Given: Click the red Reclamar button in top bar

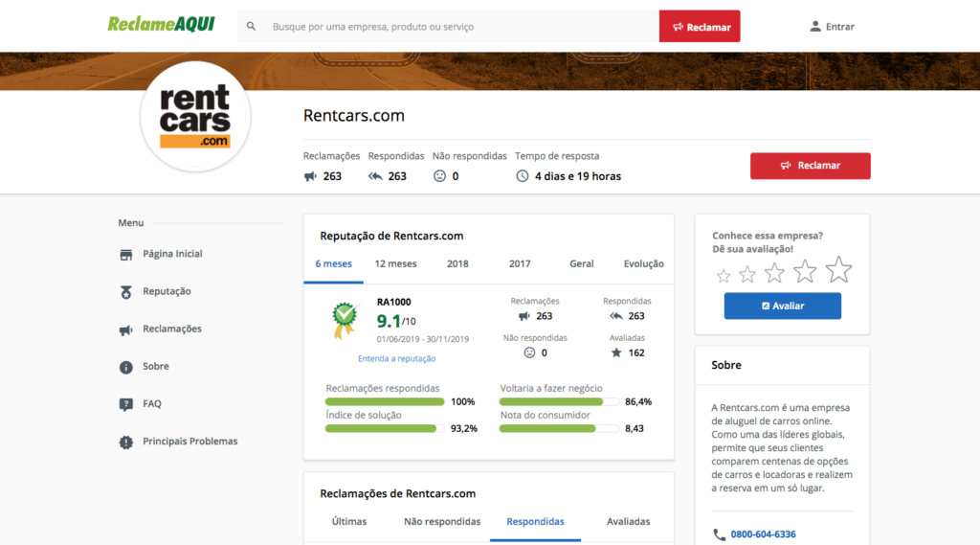Looking at the screenshot, I should click(x=700, y=26).
